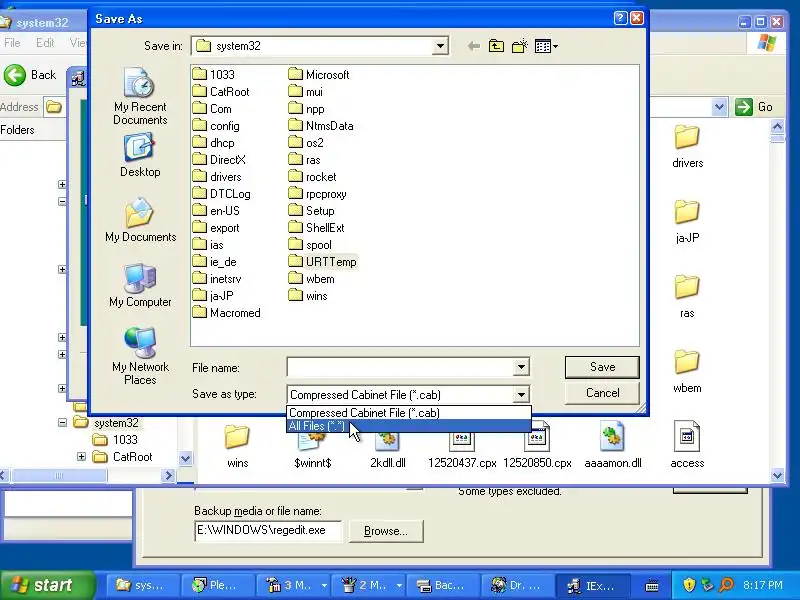Switch to the IEx... taskbar button
Image resolution: width=800 pixels, height=600 pixels.
point(592,585)
